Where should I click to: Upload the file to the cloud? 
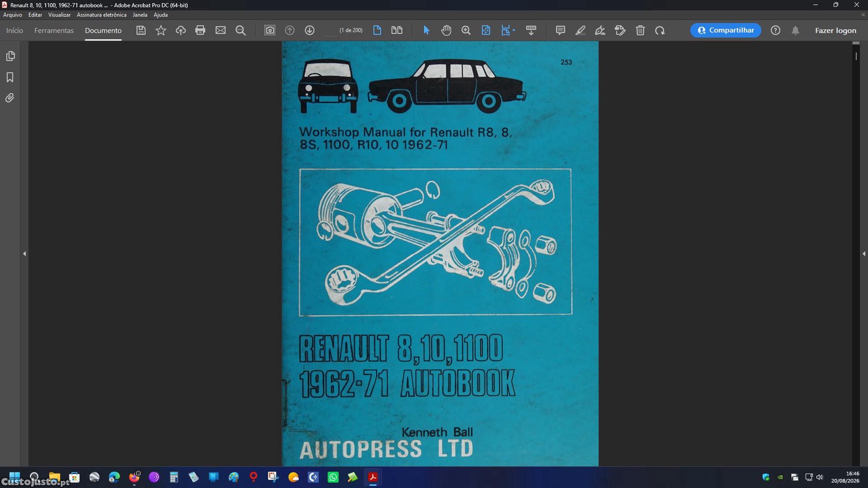point(181,30)
